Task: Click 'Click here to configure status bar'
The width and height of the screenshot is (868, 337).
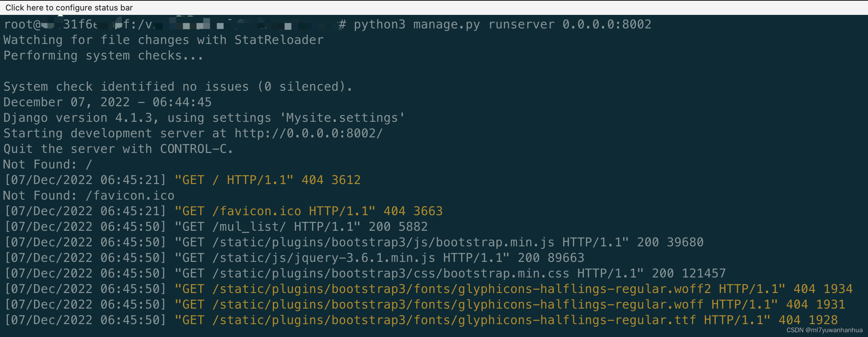Action: click(x=70, y=7)
